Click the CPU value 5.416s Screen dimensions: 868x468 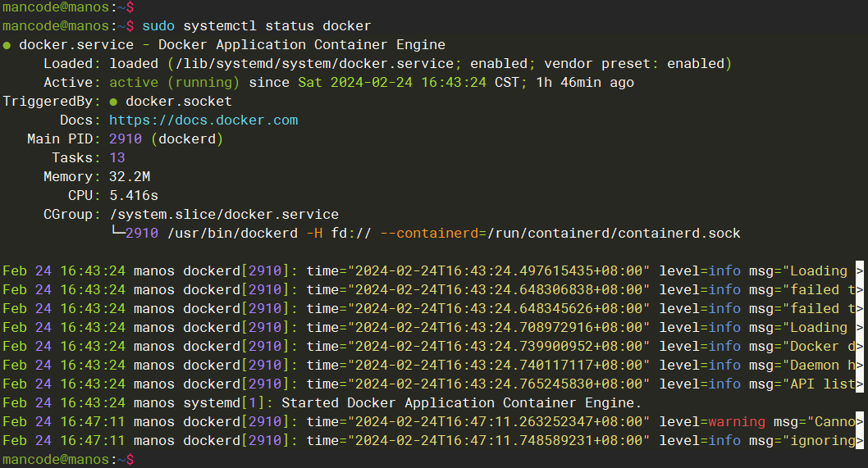click(x=133, y=196)
